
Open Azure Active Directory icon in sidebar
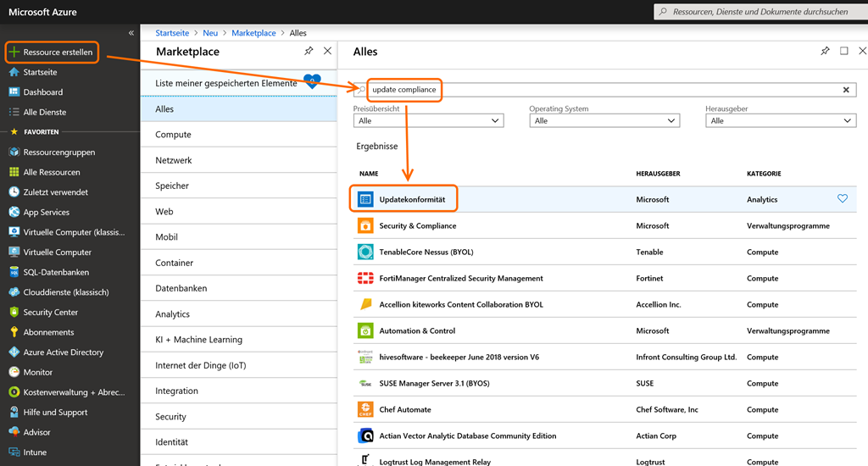(x=14, y=352)
